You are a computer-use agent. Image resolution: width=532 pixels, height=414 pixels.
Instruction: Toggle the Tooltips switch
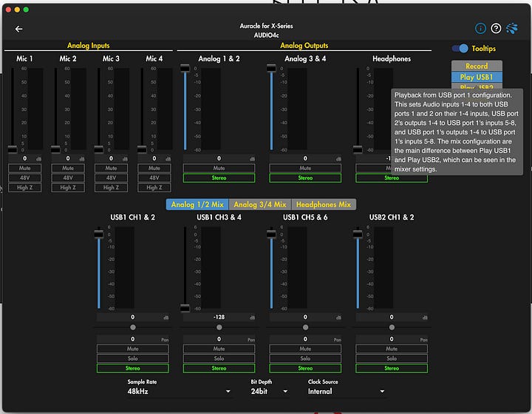tap(460, 49)
